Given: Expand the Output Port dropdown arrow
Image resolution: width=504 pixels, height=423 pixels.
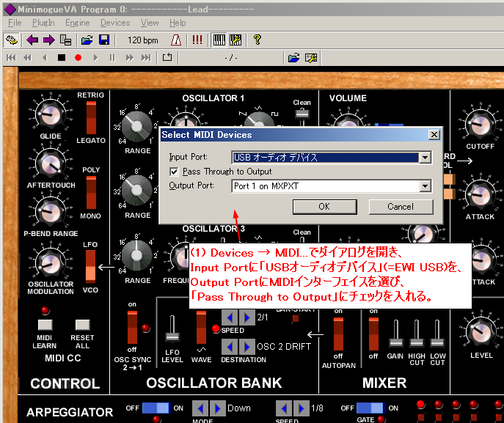Looking at the screenshot, I should [x=426, y=186].
